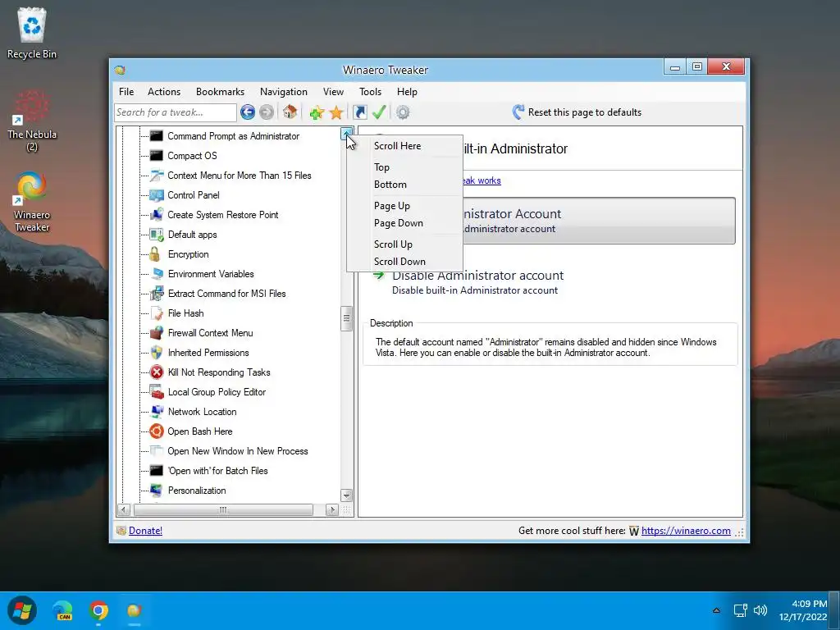Viewport: 840px width, 630px height.
Task: Open the View menu
Action: click(333, 92)
